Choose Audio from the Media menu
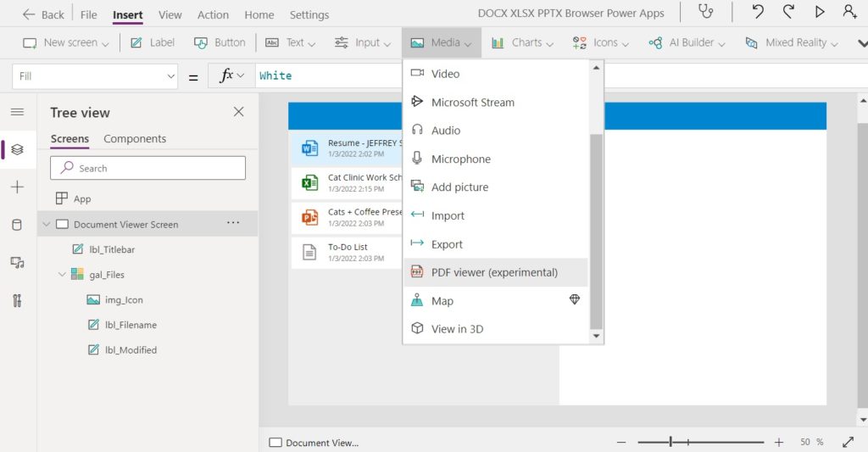Viewport: 868px width, 452px height. (495, 131)
